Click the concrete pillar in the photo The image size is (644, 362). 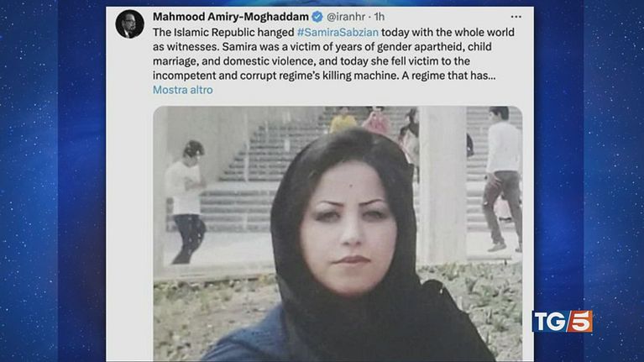click(442, 185)
